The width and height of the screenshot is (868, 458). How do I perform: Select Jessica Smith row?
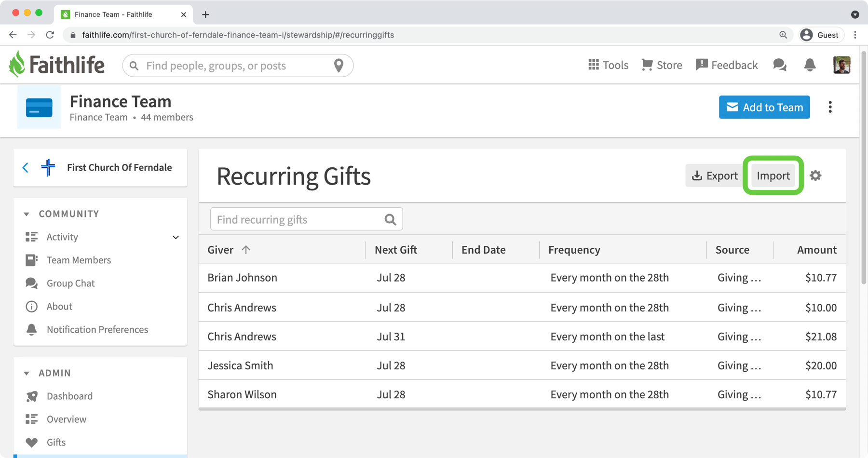point(522,365)
